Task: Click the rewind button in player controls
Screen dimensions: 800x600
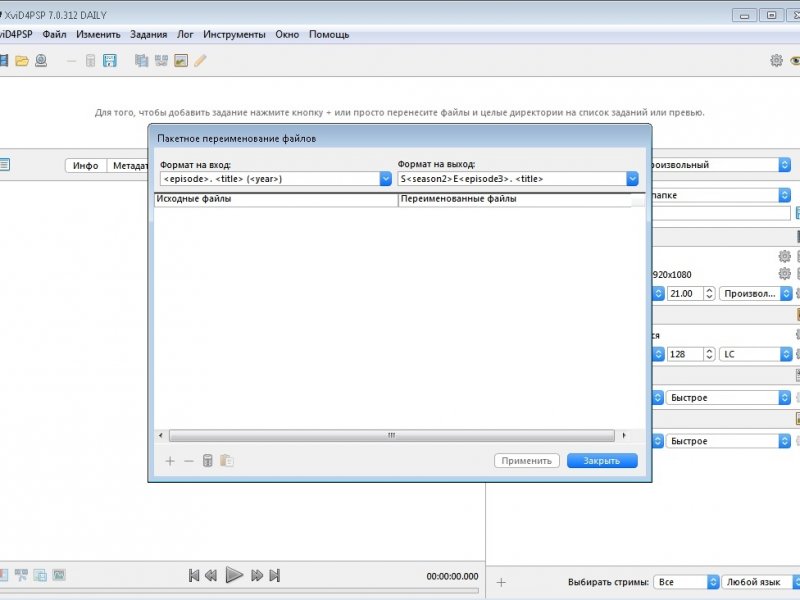Action: [211, 576]
